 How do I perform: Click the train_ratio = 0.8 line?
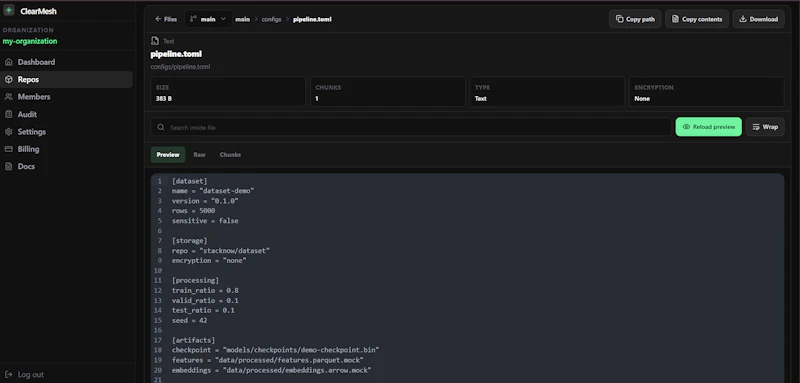coord(205,291)
